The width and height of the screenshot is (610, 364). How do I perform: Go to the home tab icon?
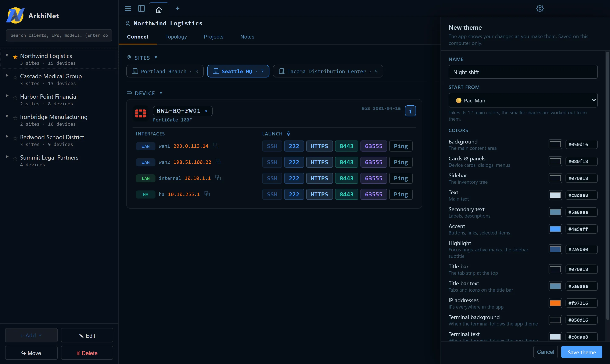(159, 10)
